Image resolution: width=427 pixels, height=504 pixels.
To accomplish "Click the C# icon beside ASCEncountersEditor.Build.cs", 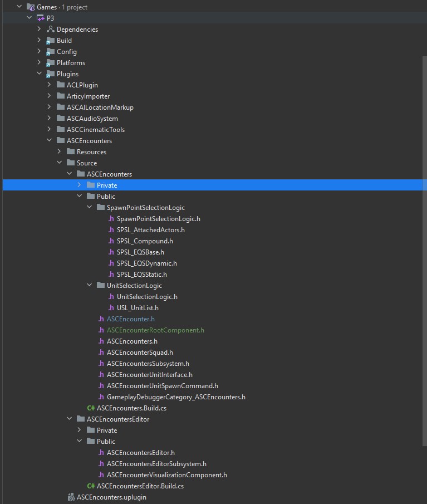I will click(x=90, y=486).
